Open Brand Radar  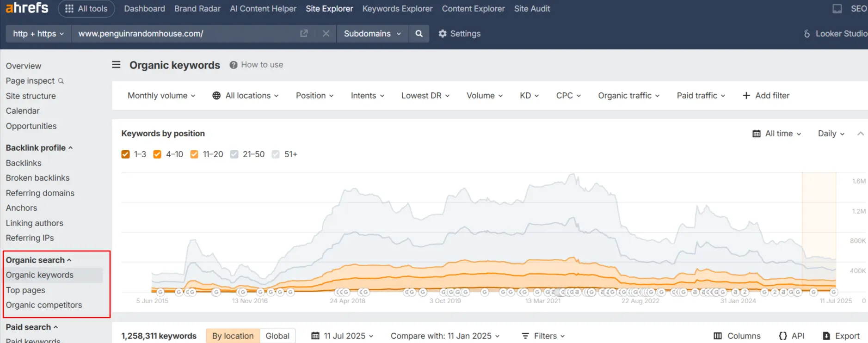[197, 9]
